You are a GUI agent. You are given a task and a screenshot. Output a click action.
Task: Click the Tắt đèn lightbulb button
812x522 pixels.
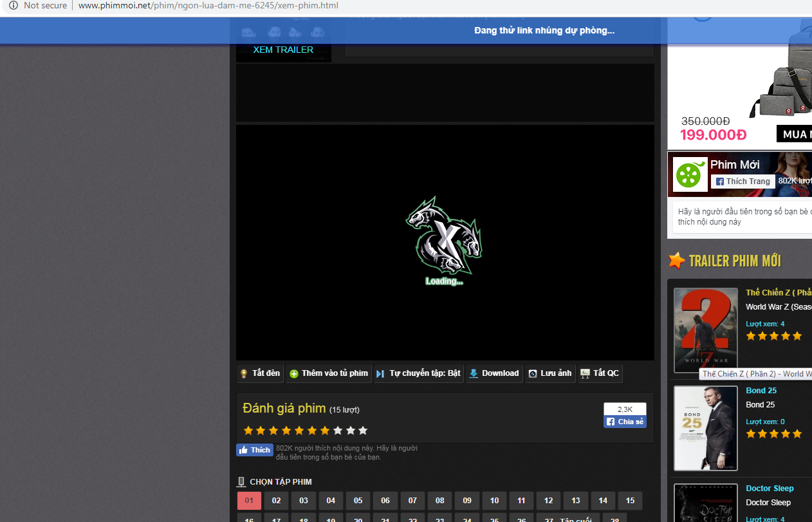tap(261, 373)
